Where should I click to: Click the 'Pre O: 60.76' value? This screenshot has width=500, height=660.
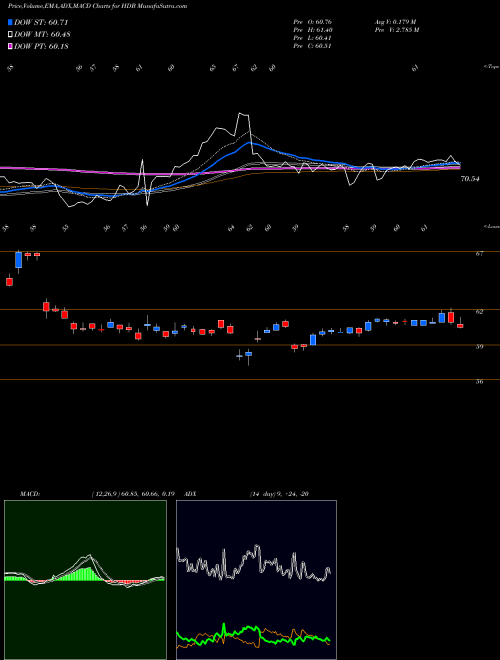click(x=313, y=22)
